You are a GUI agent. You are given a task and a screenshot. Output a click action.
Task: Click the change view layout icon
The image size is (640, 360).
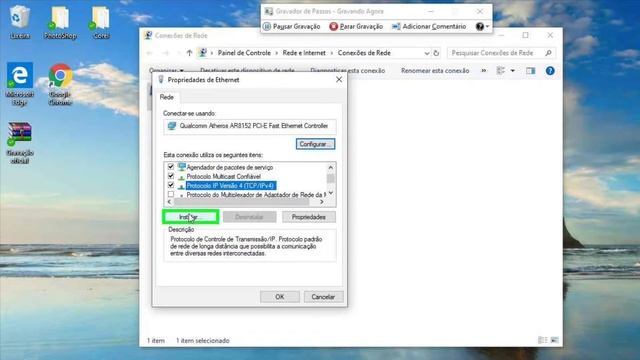tap(501, 71)
